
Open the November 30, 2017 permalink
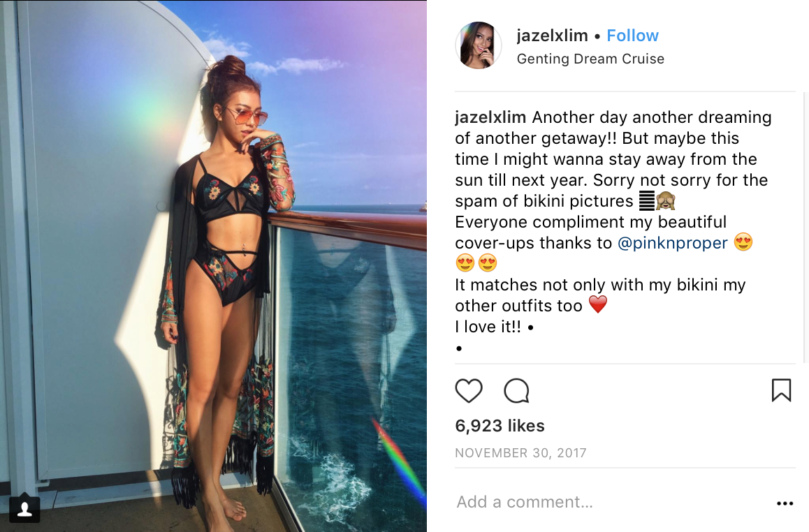520,453
